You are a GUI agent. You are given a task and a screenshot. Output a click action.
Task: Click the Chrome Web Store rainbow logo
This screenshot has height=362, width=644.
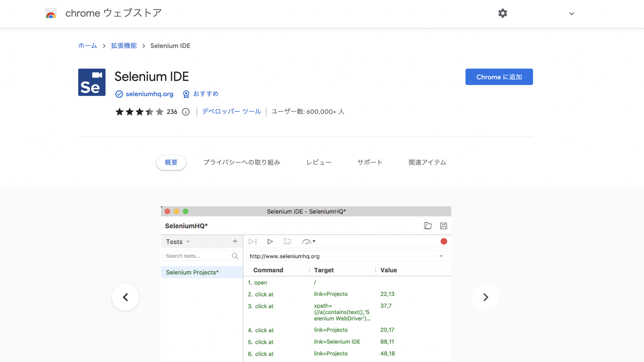point(51,13)
